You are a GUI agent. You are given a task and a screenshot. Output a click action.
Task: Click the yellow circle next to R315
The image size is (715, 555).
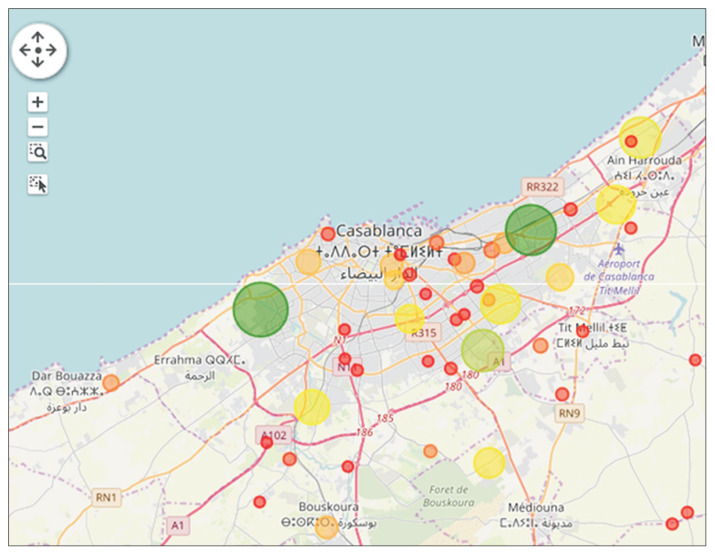point(409,319)
